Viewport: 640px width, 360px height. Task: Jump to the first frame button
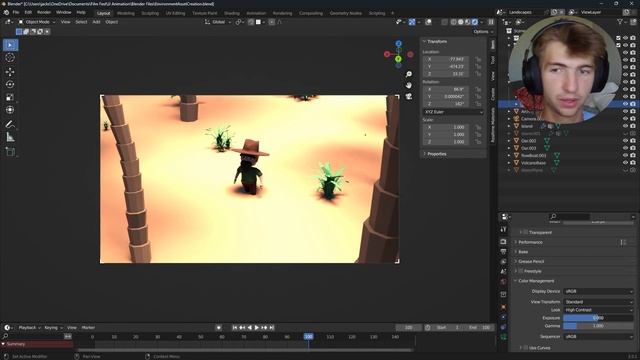click(x=235, y=327)
